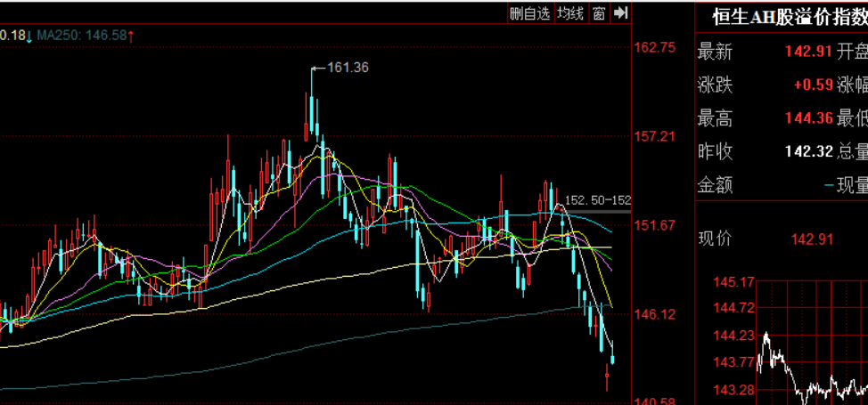Click the 143.77 intraday axis value
Viewport: 868px width, 405px height.
(x=734, y=362)
